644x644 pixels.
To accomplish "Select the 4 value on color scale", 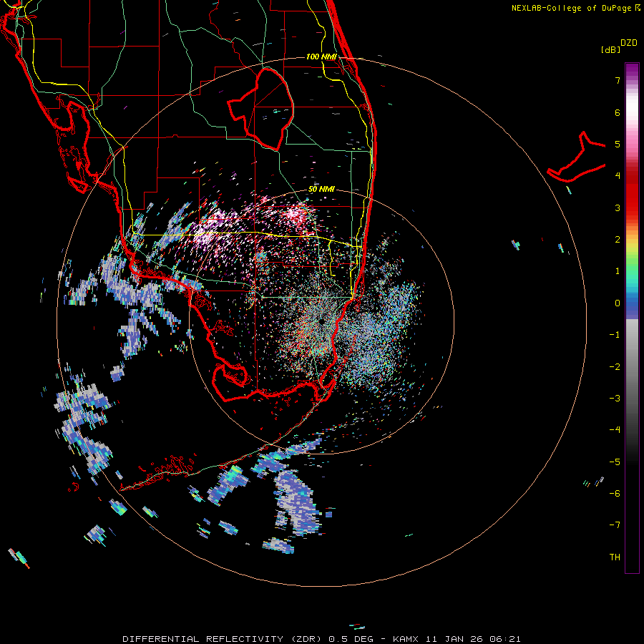I will 618,176.
